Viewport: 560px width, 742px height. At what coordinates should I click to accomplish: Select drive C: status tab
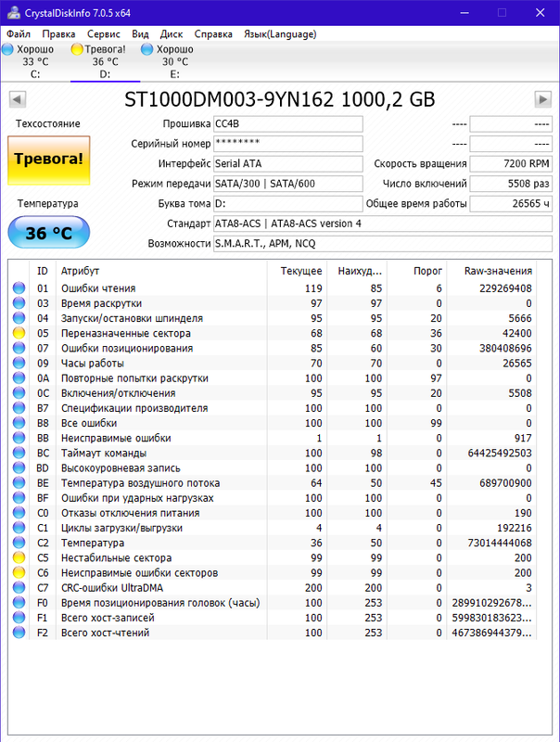click(35, 61)
